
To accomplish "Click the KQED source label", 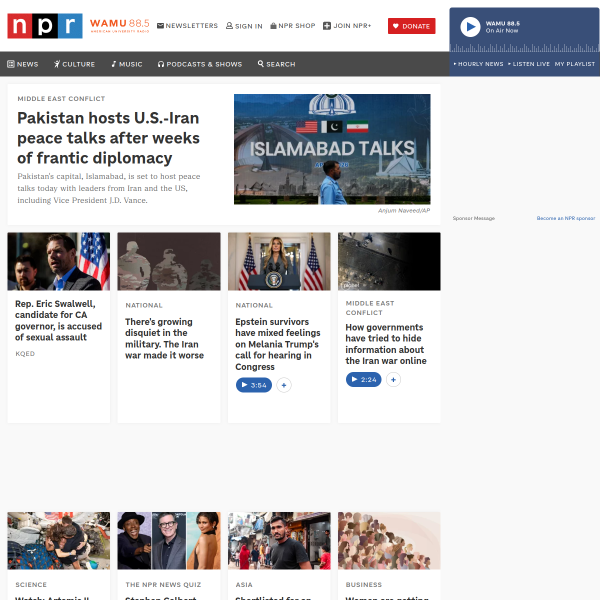I will coord(25,354).
